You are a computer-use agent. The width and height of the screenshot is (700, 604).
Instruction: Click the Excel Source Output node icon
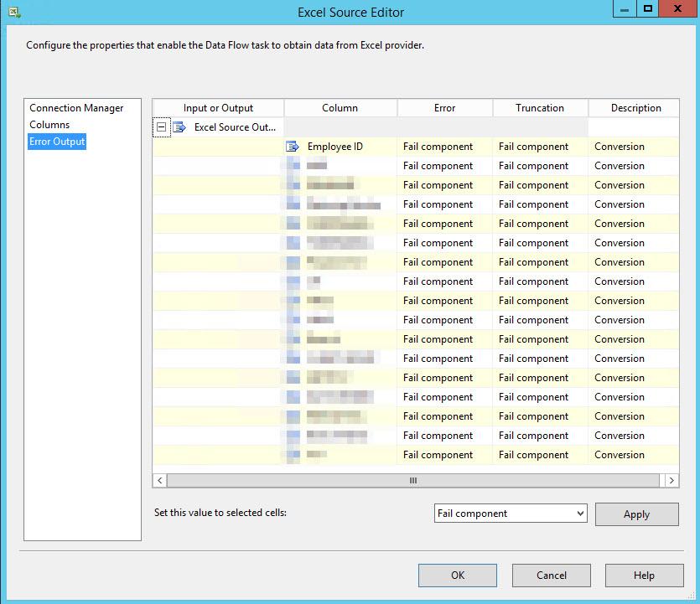click(179, 127)
